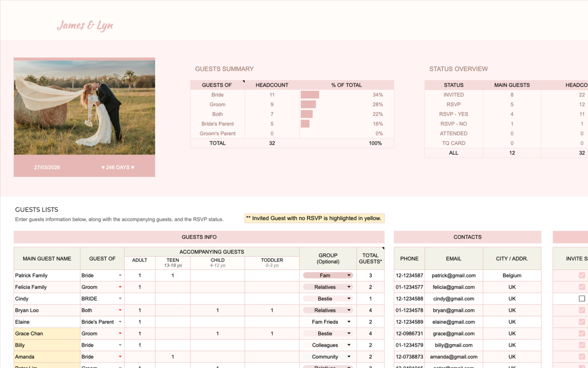Viewport: 588px width, 368px height.
Task: Select the Grace Chan name cell
Action: pos(47,333)
